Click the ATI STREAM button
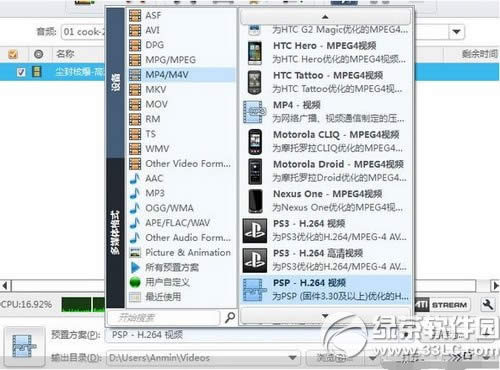The height and width of the screenshot is (370, 500). click(443, 305)
